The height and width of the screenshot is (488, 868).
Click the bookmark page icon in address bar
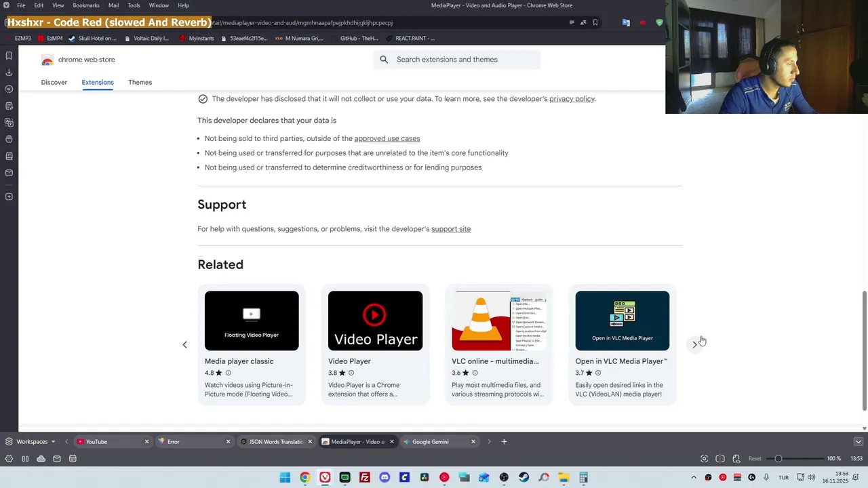point(595,22)
